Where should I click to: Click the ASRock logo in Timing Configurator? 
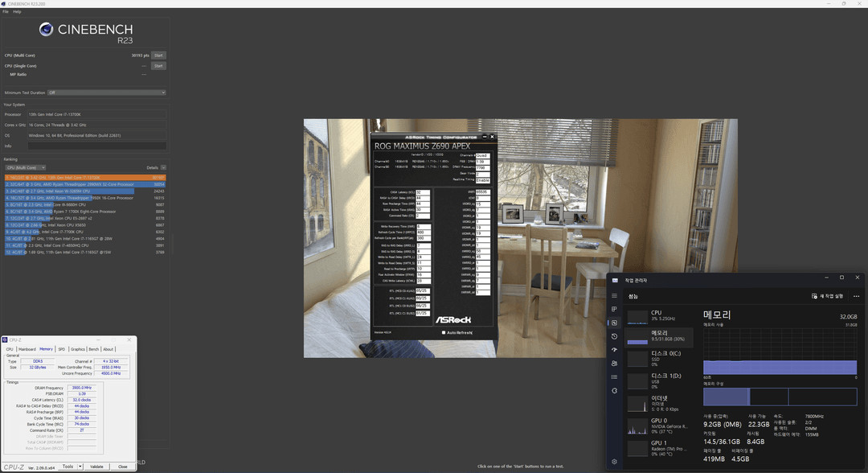tap(452, 319)
